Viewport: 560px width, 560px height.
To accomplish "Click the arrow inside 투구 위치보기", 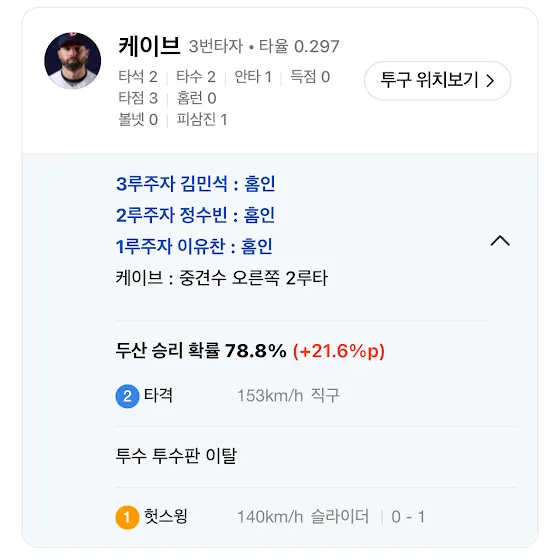I will click(x=490, y=81).
